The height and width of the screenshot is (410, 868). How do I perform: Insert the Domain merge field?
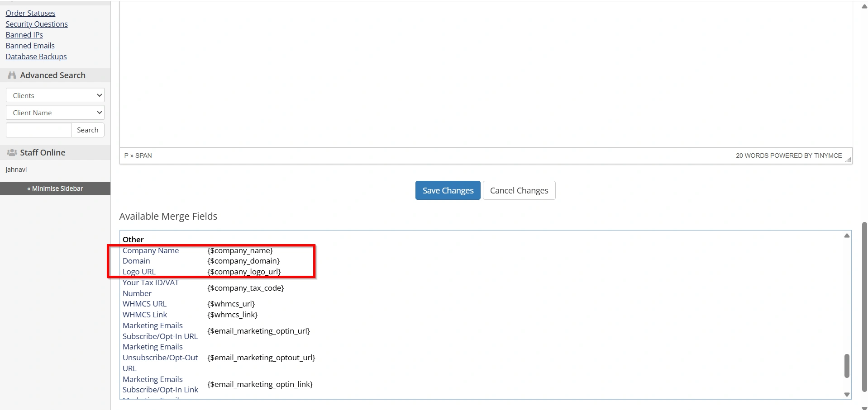click(136, 261)
